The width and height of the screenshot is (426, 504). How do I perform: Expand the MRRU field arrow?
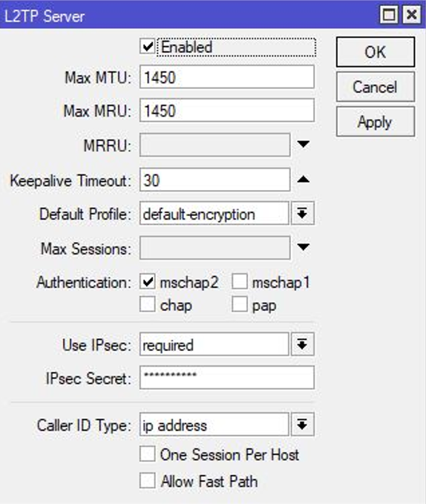point(304,144)
